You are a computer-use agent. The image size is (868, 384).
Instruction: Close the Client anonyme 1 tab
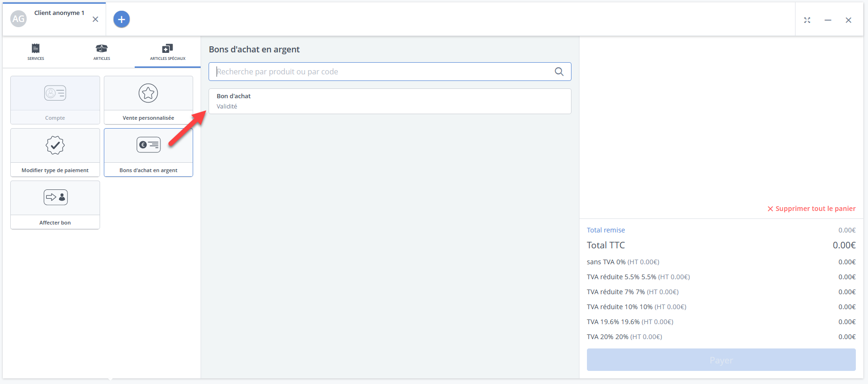[x=95, y=19]
